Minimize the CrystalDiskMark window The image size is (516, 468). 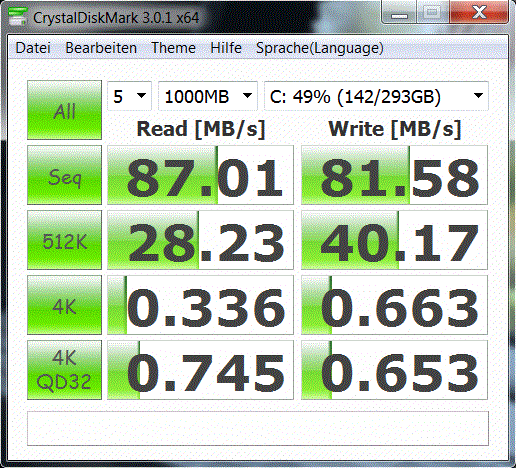(x=399, y=13)
